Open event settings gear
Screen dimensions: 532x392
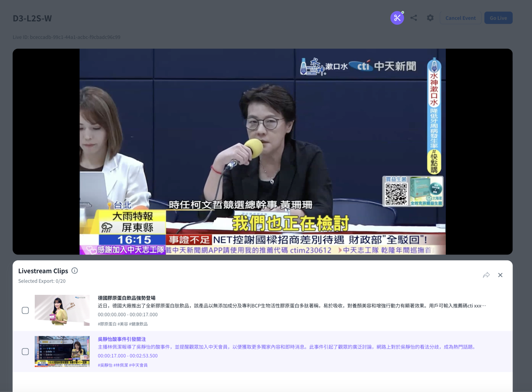(x=430, y=18)
